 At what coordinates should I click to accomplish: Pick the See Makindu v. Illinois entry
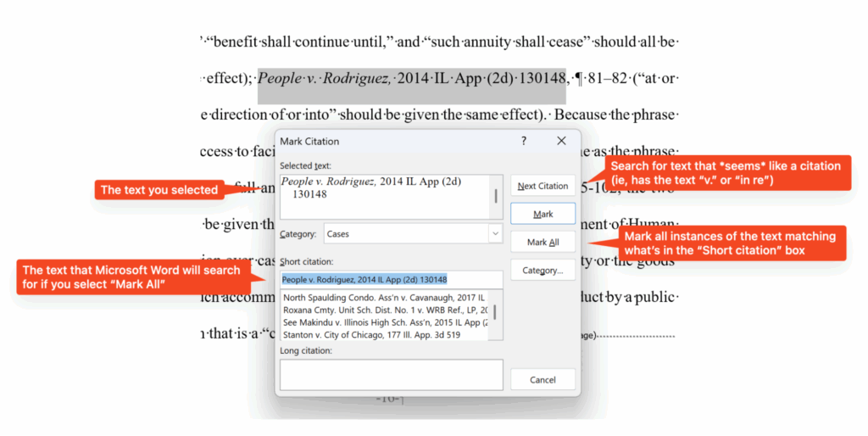coord(385,322)
